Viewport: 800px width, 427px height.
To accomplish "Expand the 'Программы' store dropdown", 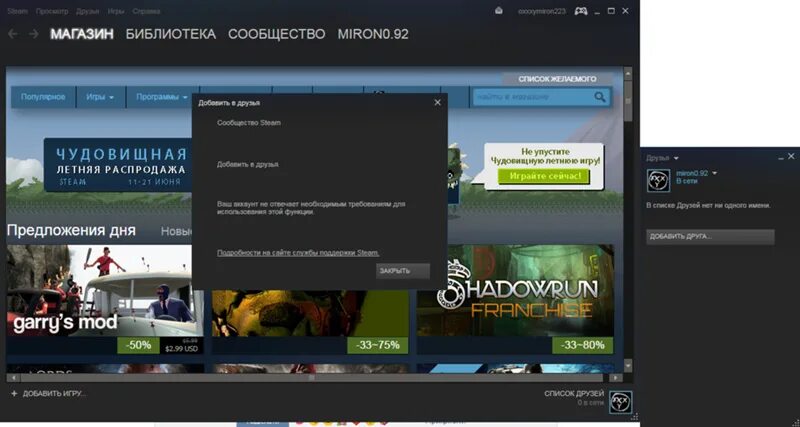I will [x=162, y=97].
